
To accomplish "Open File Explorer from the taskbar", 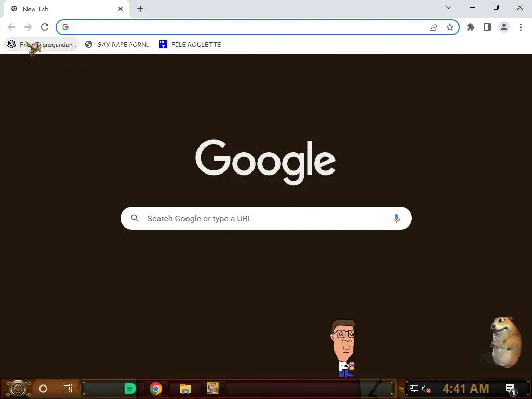I will (x=185, y=389).
